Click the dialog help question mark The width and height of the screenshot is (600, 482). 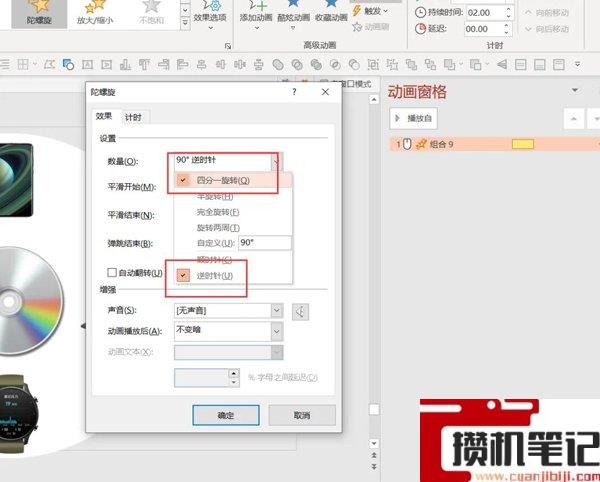pyautogui.click(x=294, y=92)
